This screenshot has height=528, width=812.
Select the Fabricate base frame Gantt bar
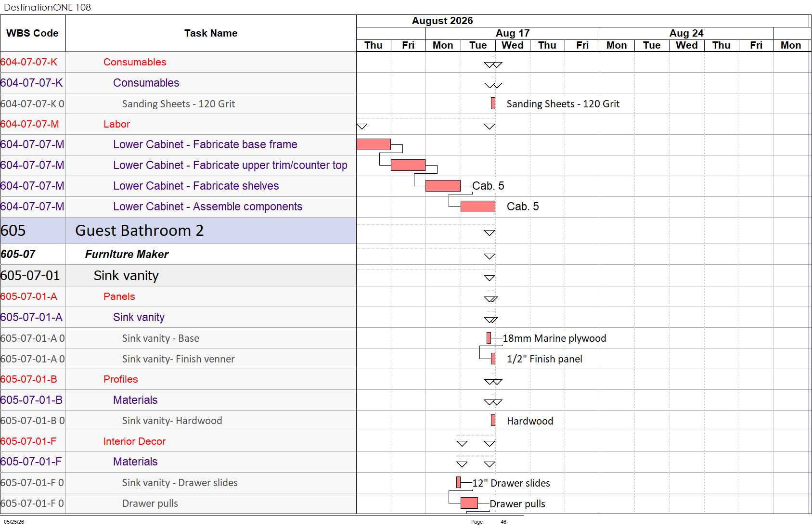374,144
